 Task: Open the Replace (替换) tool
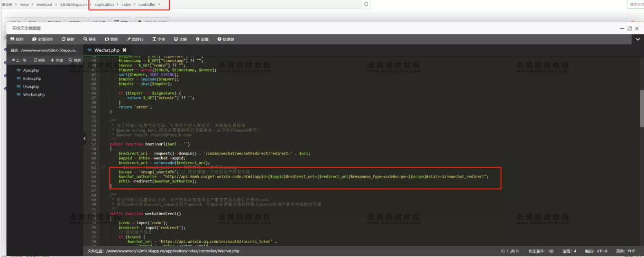pyautogui.click(x=111, y=39)
